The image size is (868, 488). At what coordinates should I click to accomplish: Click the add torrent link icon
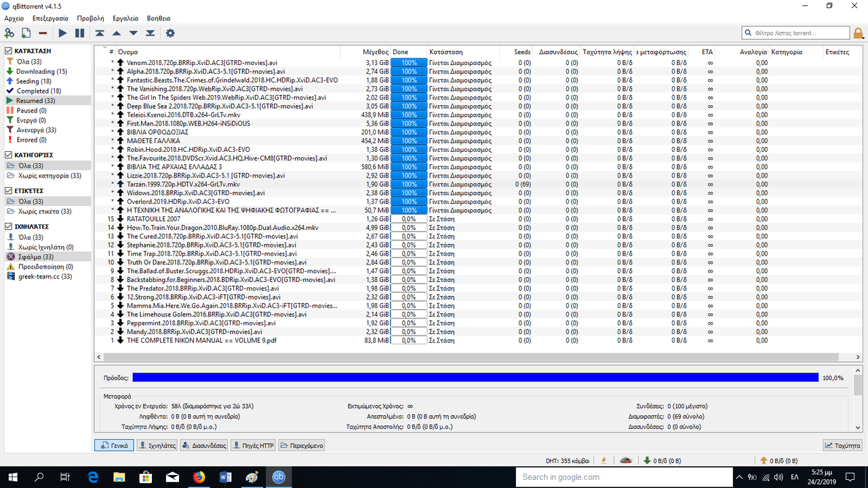[9, 33]
